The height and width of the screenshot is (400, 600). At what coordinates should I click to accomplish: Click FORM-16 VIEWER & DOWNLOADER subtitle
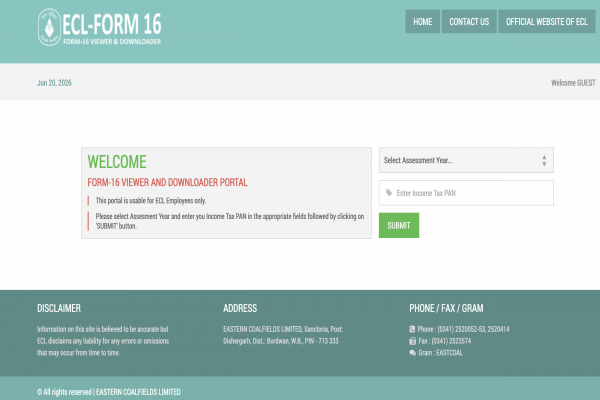pos(112,41)
